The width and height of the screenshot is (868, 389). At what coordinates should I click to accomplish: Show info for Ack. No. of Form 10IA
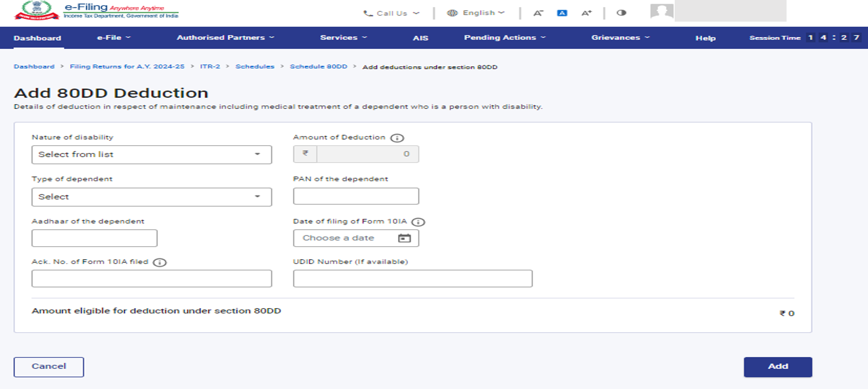(x=160, y=263)
